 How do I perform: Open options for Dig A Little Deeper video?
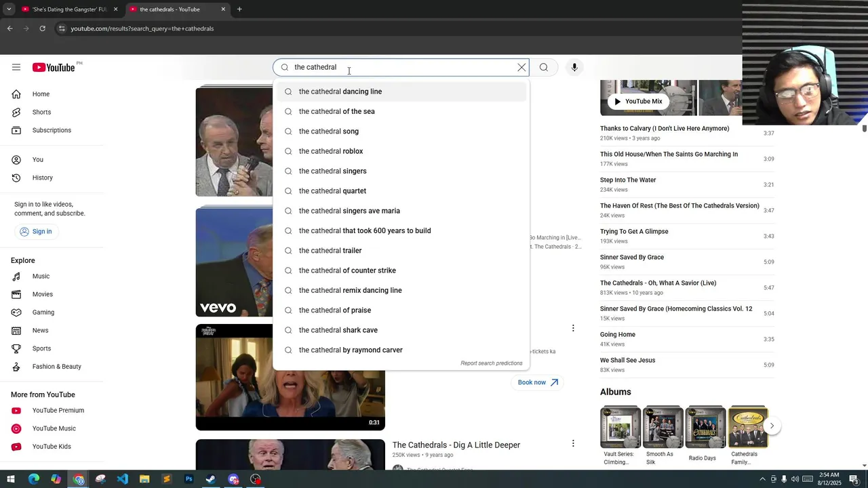click(573, 443)
